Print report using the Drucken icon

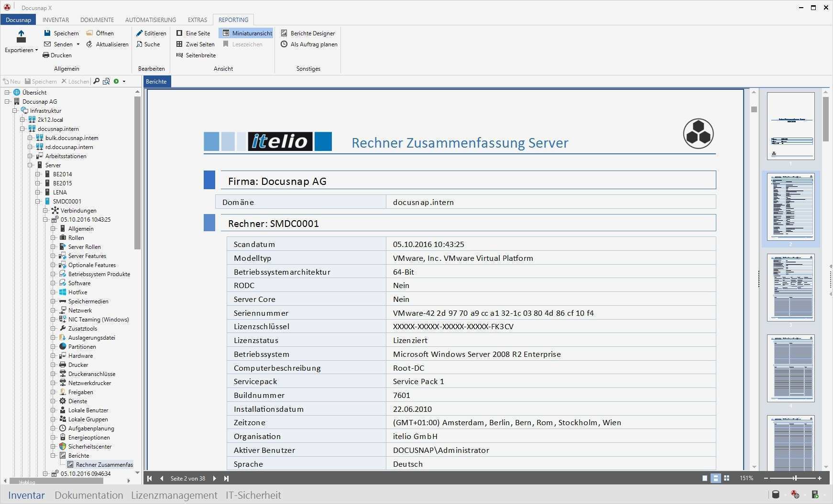click(46, 55)
